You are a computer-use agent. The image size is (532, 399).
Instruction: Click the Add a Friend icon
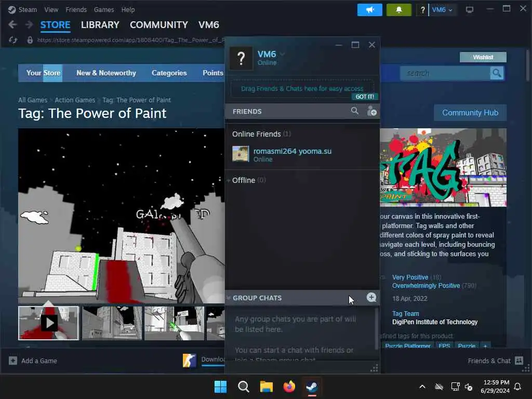[371, 111]
